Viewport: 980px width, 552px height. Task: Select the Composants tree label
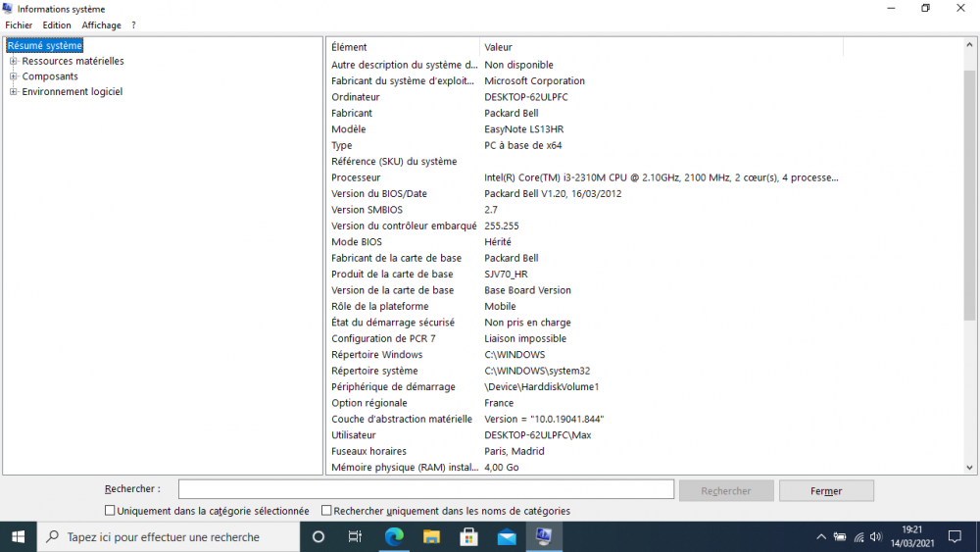pyautogui.click(x=50, y=76)
